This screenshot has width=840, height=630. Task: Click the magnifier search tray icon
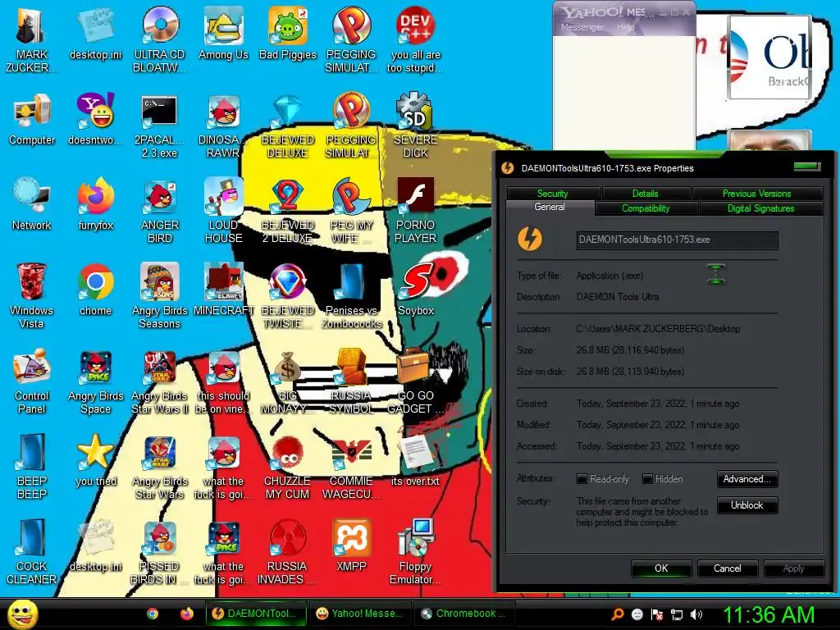coord(617,614)
